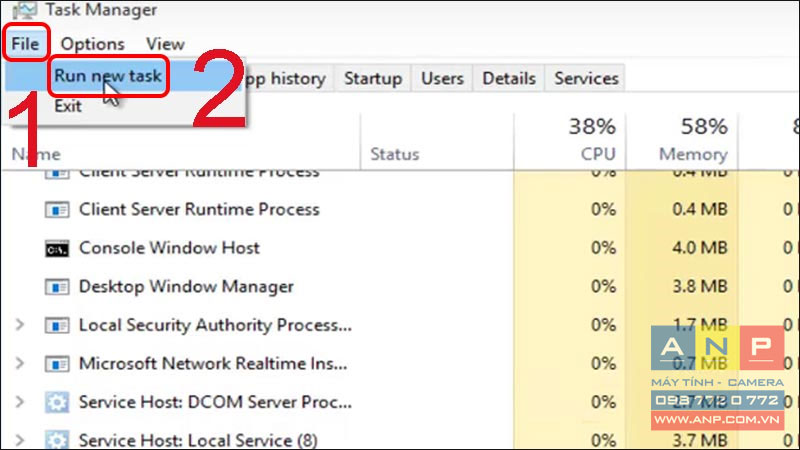Open the File menu
Viewport: 800px width, 450px height.
click(26, 44)
